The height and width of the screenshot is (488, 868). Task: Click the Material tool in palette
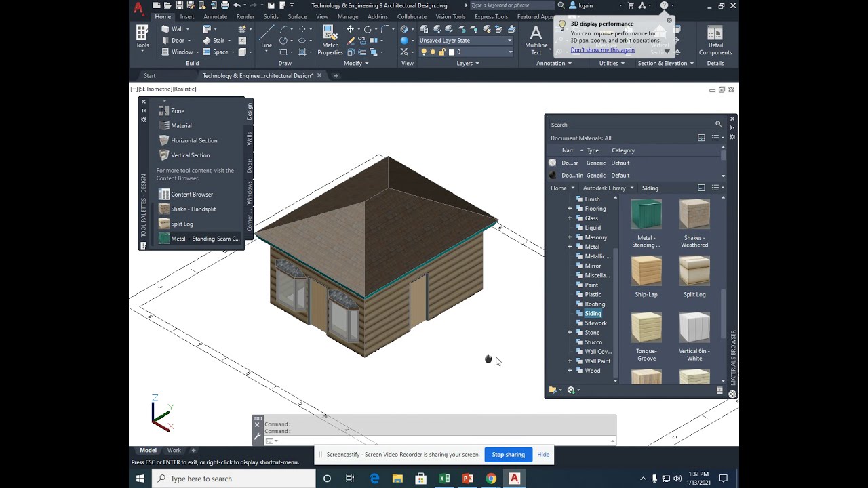tap(175, 125)
